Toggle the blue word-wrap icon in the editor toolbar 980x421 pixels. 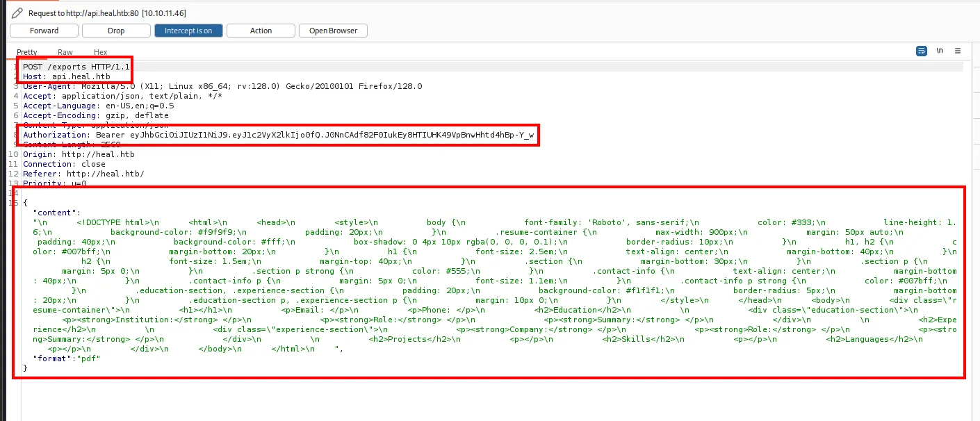(x=922, y=51)
